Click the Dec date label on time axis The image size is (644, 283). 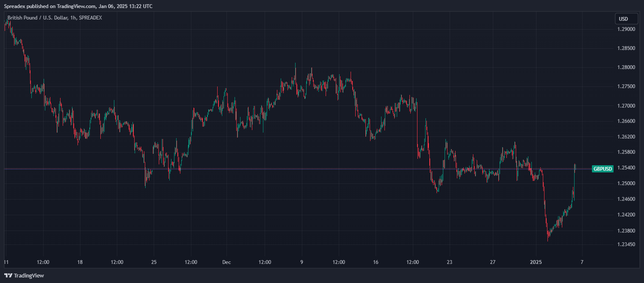pyautogui.click(x=227, y=262)
